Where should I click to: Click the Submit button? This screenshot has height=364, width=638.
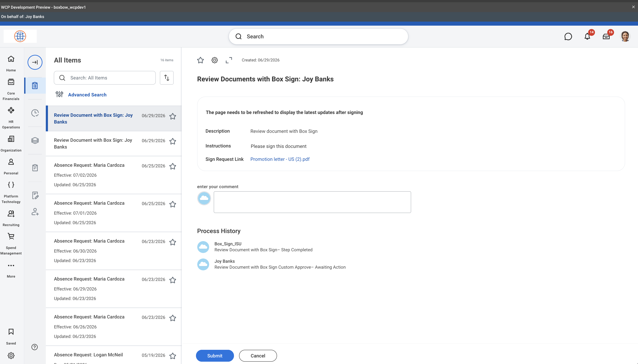click(x=215, y=356)
